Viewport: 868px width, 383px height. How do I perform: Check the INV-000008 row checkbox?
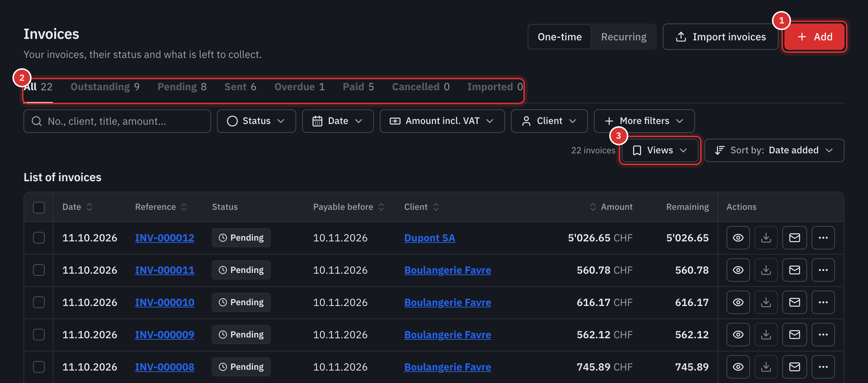coord(39,367)
